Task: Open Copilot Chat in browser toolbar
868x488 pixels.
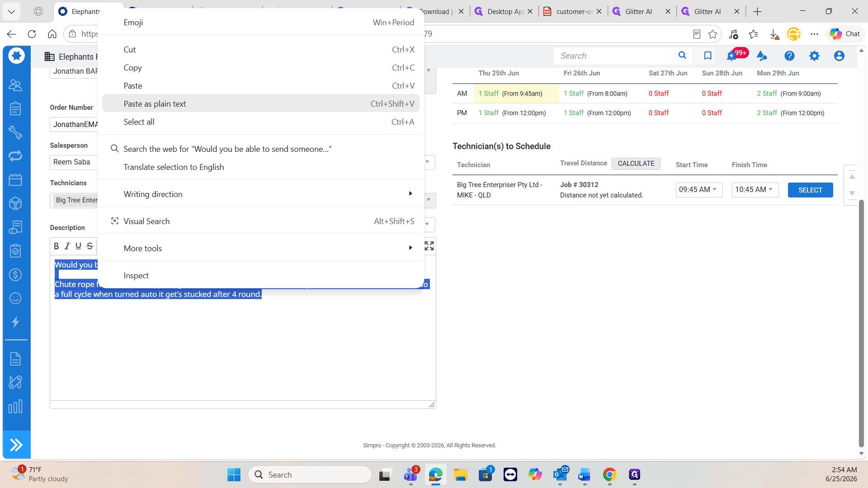Action: point(845,33)
